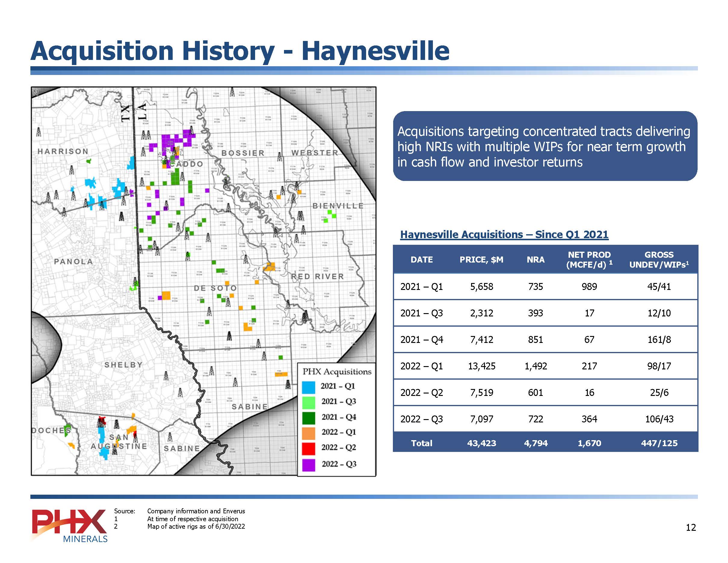Viewport: 728px width, 563px height.
Task: Click the DE SOTO parish label on map
Action: pos(215,288)
